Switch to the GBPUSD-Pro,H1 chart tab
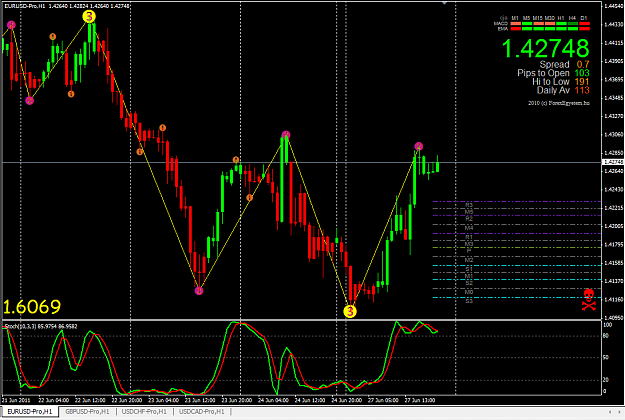 point(87,411)
